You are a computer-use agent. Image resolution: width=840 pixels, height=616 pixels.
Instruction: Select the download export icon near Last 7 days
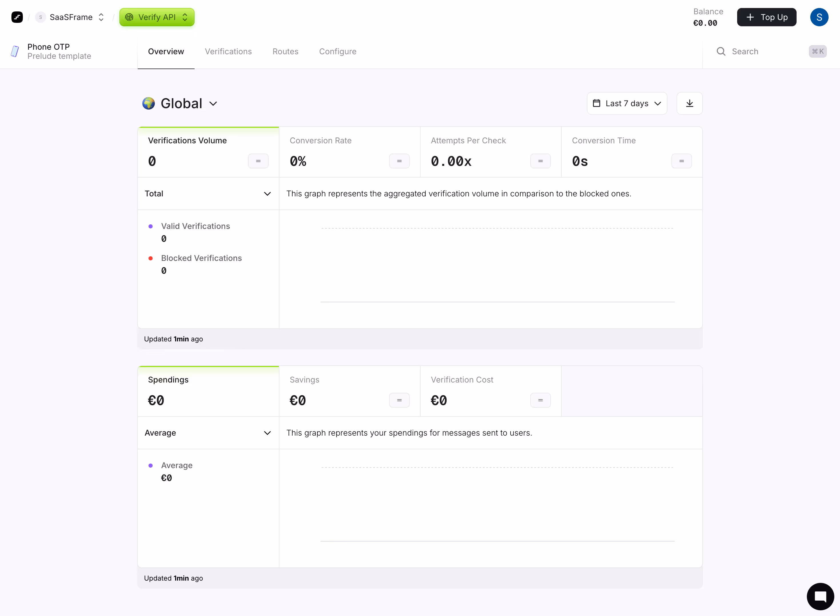coord(689,103)
